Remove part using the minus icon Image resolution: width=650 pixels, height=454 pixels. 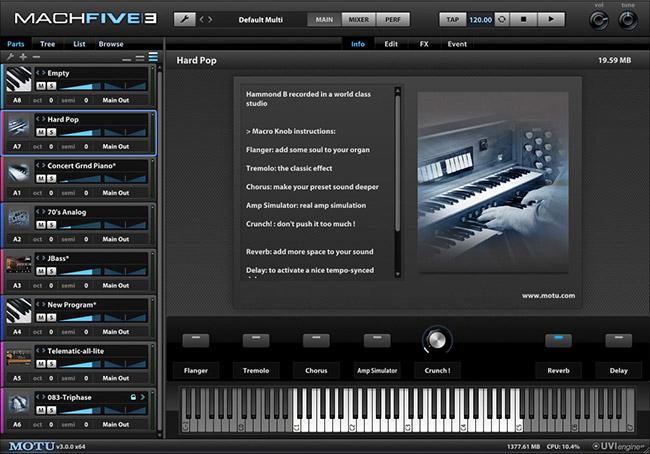(36, 58)
